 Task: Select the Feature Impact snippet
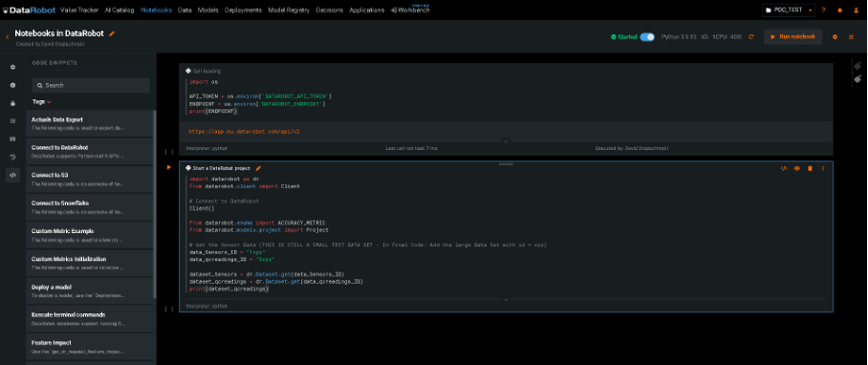pyautogui.click(x=89, y=347)
